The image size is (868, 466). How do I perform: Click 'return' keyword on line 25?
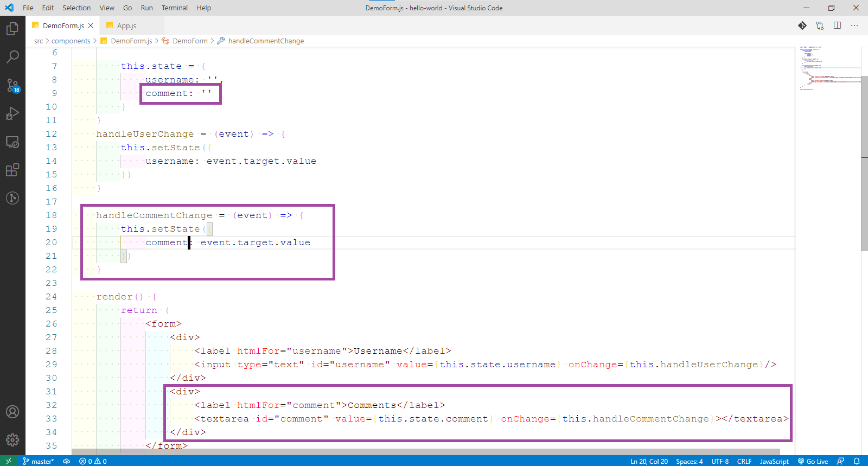(139, 310)
